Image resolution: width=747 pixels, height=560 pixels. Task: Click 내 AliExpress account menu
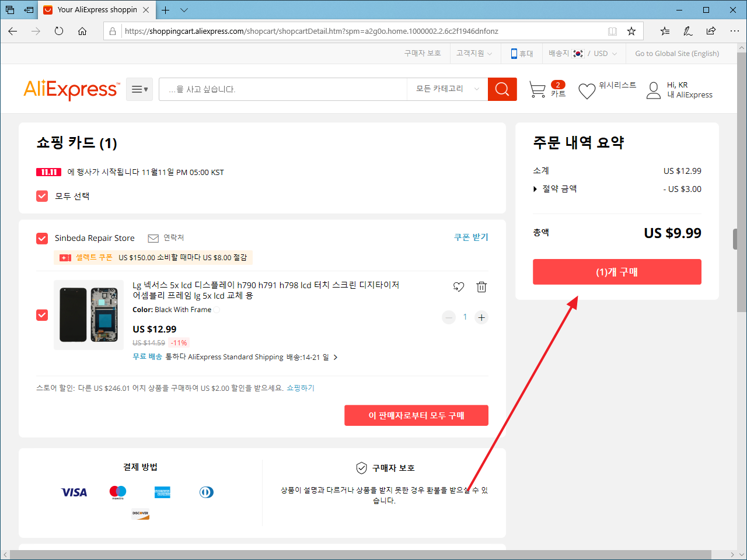690,94
